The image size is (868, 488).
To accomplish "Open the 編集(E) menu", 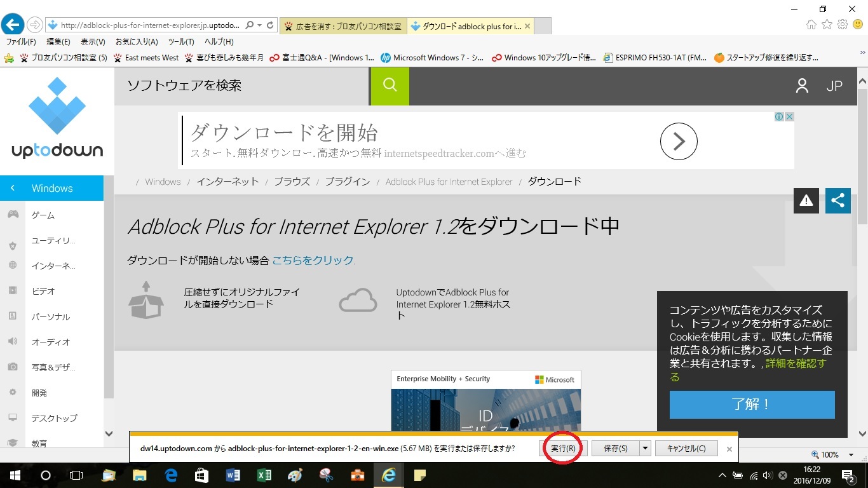I will pos(58,42).
